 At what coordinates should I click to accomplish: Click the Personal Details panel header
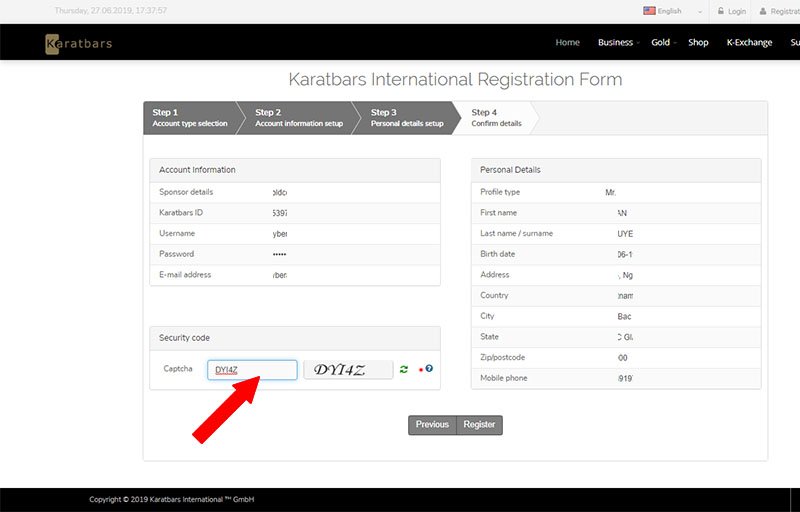616,170
